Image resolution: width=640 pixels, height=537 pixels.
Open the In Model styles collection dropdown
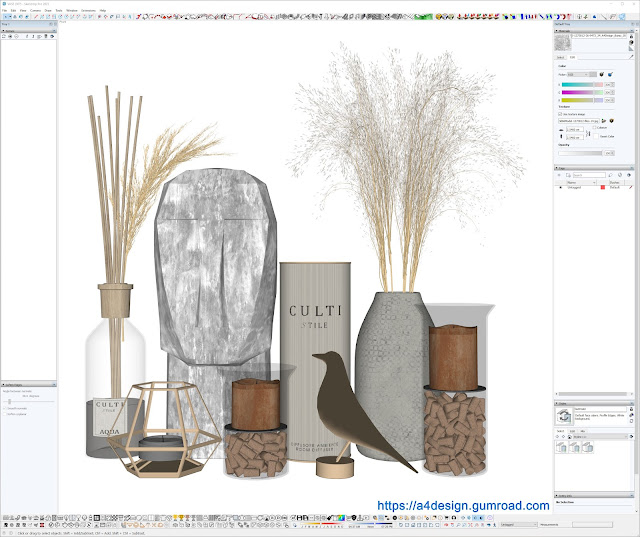[600, 437]
